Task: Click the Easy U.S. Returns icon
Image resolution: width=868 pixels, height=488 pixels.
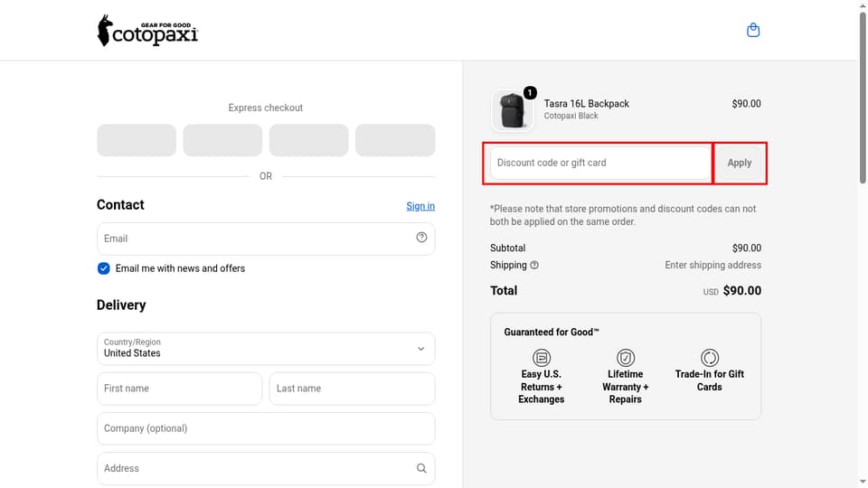Action: point(542,358)
